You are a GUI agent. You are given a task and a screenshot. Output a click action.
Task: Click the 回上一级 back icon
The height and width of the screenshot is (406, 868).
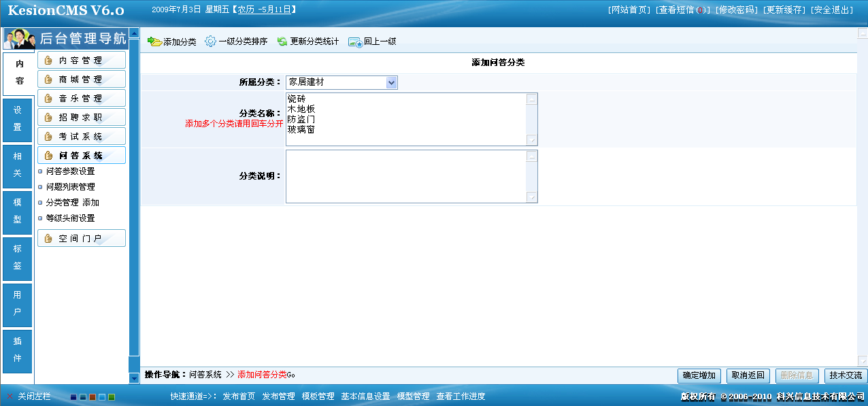pos(355,41)
